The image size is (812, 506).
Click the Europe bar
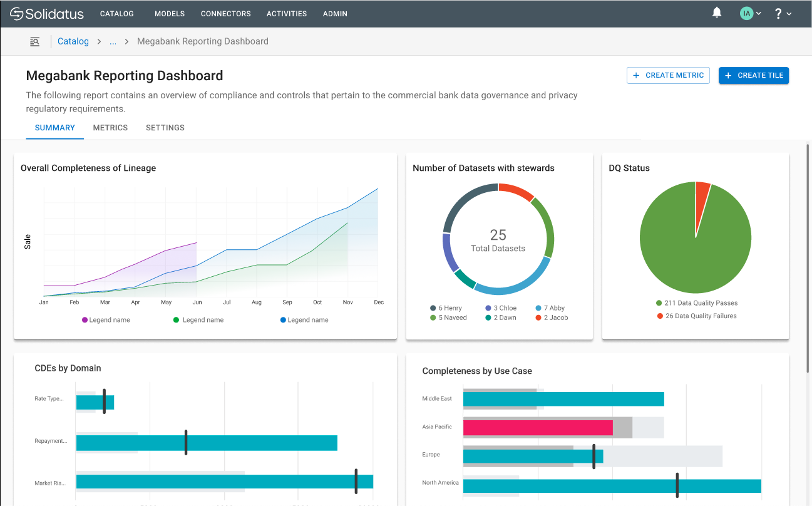533,456
